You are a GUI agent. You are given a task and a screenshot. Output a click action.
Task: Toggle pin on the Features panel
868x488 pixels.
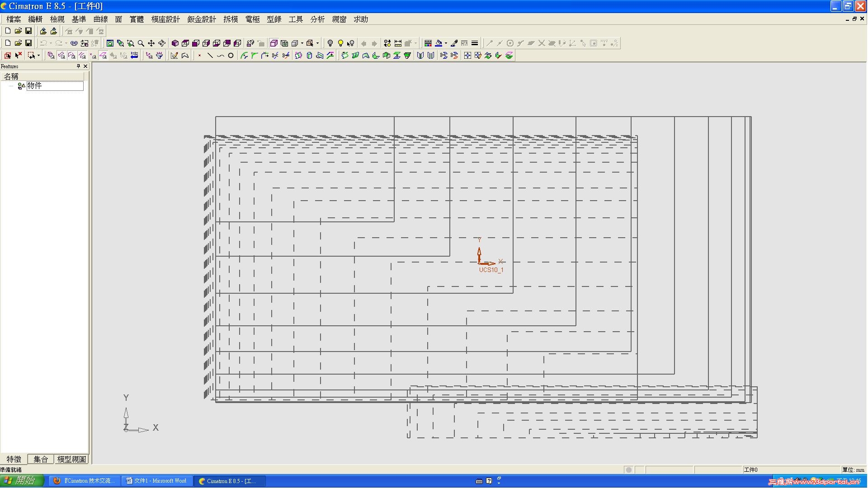78,66
